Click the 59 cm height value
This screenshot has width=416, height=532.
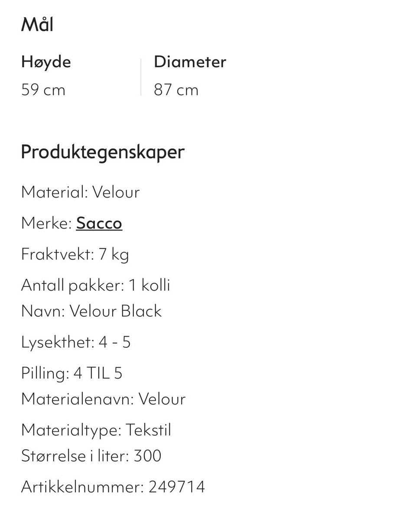[x=43, y=90]
